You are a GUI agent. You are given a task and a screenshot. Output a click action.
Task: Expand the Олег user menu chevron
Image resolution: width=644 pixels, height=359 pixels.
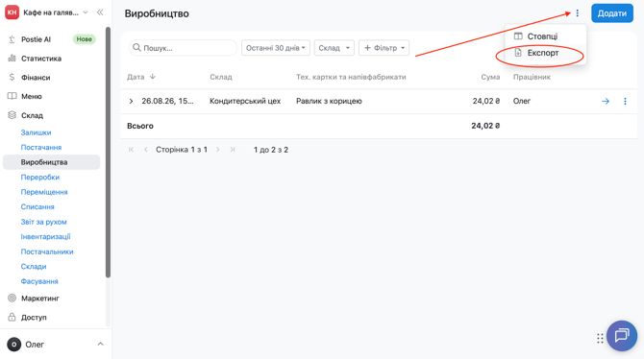click(100, 345)
